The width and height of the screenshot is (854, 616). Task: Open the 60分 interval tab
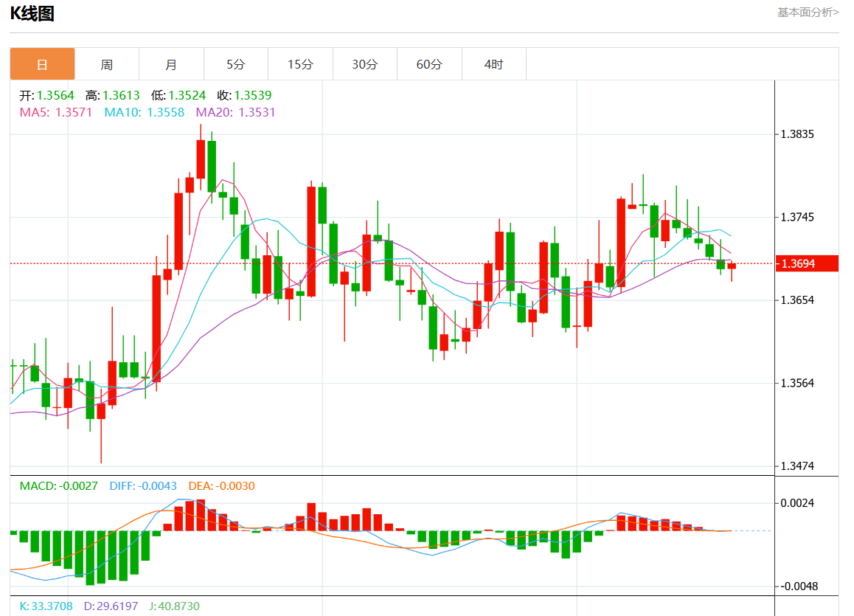[x=430, y=64]
